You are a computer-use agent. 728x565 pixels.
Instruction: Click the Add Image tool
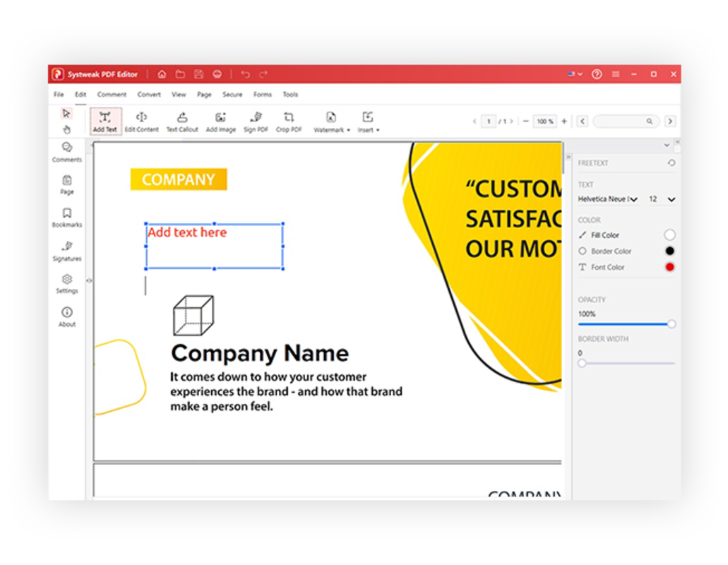[220, 121]
